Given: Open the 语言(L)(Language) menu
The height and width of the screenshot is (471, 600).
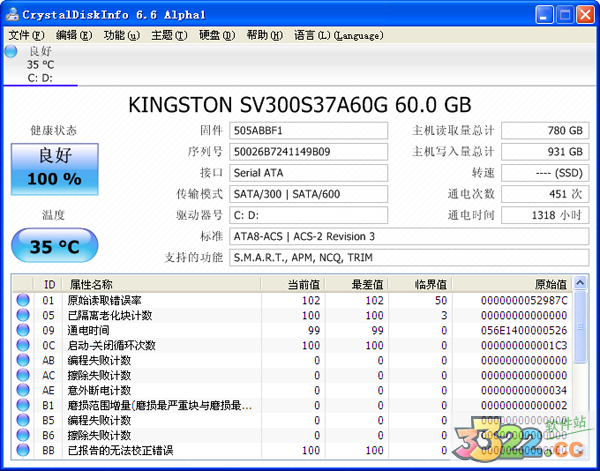Looking at the screenshot, I should 339,36.
